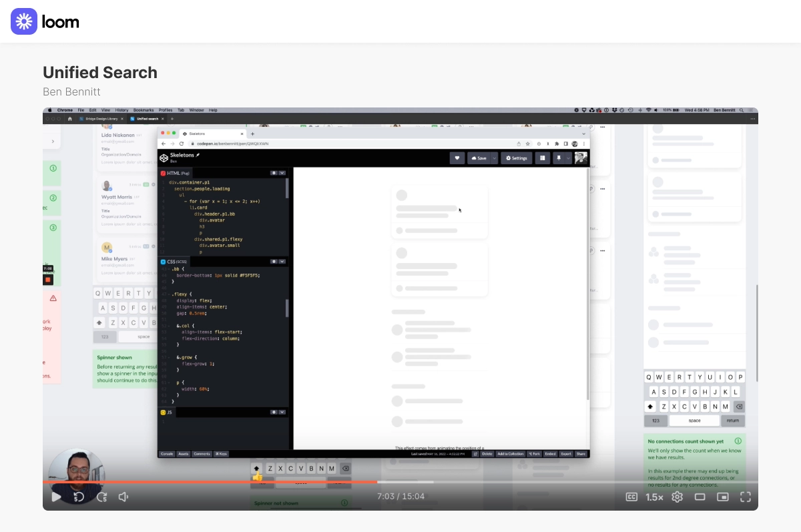The width and height of the screenshot is (801, 532).
Task: Click the heart icon in CodePen header
Action: 457,158
